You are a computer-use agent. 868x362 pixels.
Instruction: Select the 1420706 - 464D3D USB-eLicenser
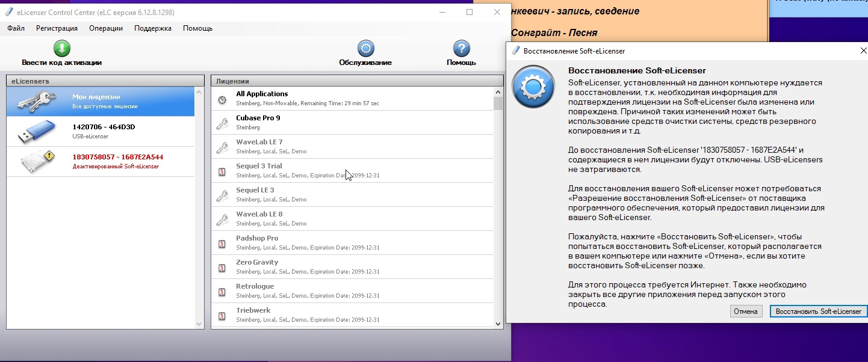pos(101,131)
